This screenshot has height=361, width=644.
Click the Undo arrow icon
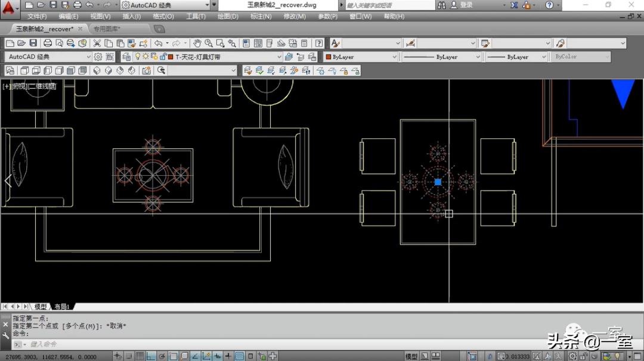coord(158,43)
